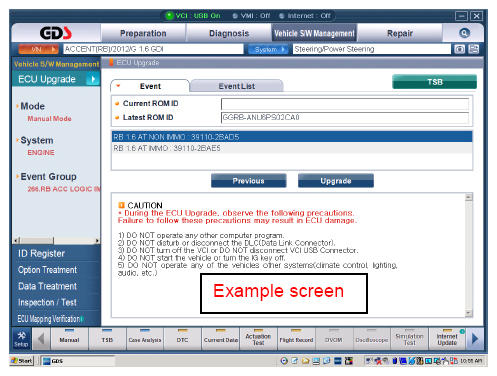Click the vehicle model field ACCENT(RB)/2012
This screenshot has width=497, height=376.
click(x=153, y=49)
